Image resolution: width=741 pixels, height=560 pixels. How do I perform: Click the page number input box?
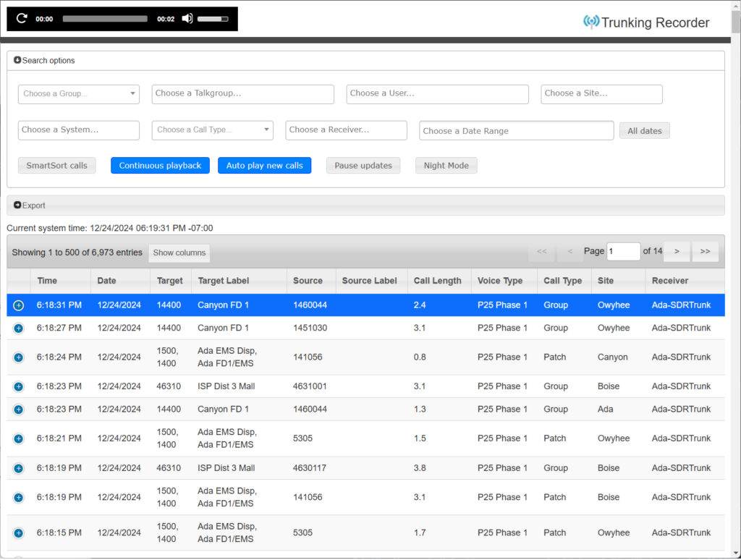tap(623, 251)
